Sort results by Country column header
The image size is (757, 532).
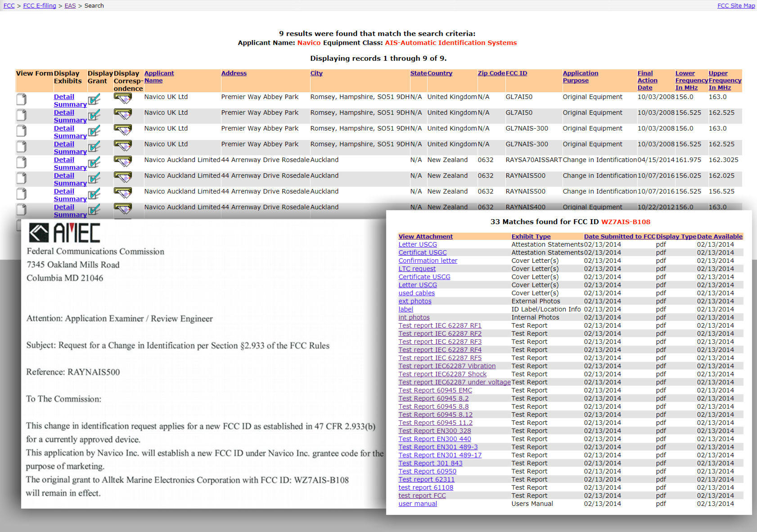click(x=440, y=73)
